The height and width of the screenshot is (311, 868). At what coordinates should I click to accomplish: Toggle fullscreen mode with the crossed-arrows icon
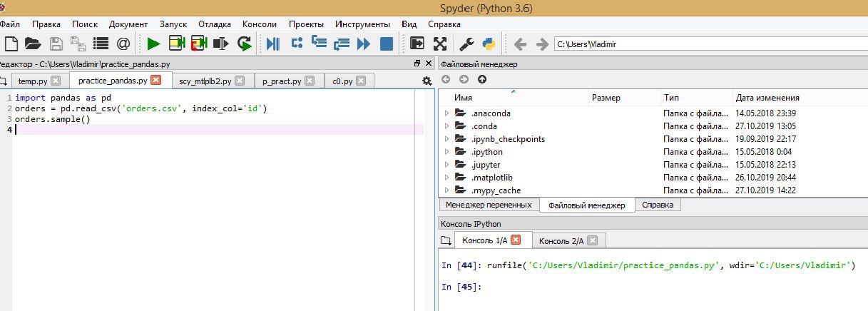pyautogui.click(x=440, y=44)
